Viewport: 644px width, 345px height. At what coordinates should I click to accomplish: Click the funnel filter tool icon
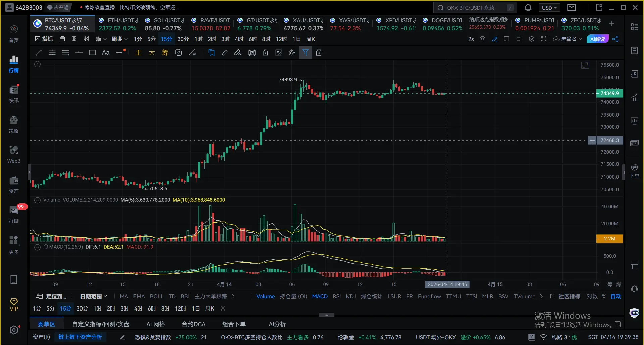305,52
